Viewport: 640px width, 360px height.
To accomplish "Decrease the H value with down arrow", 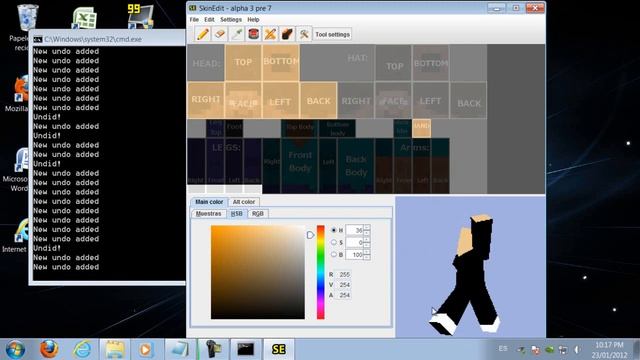I will 367,233.
